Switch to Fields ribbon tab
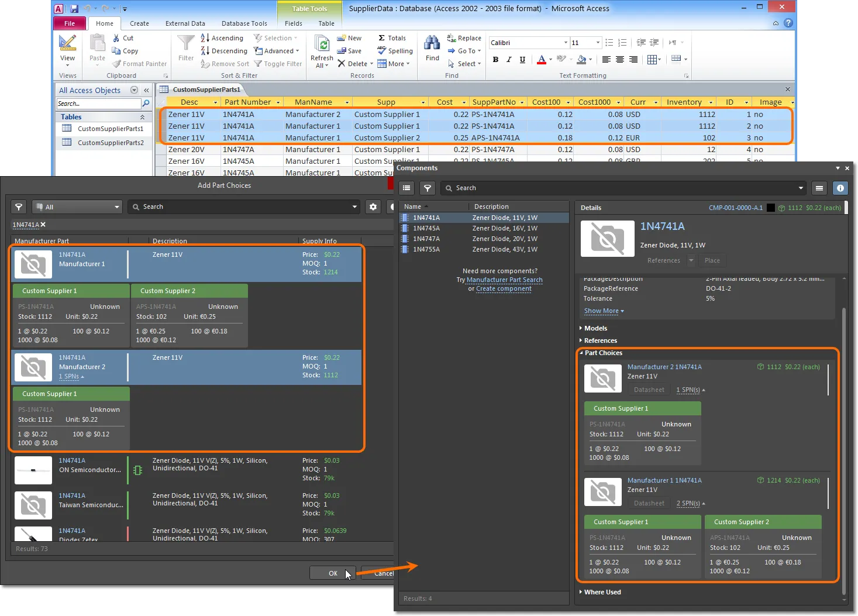 point(294,23)
